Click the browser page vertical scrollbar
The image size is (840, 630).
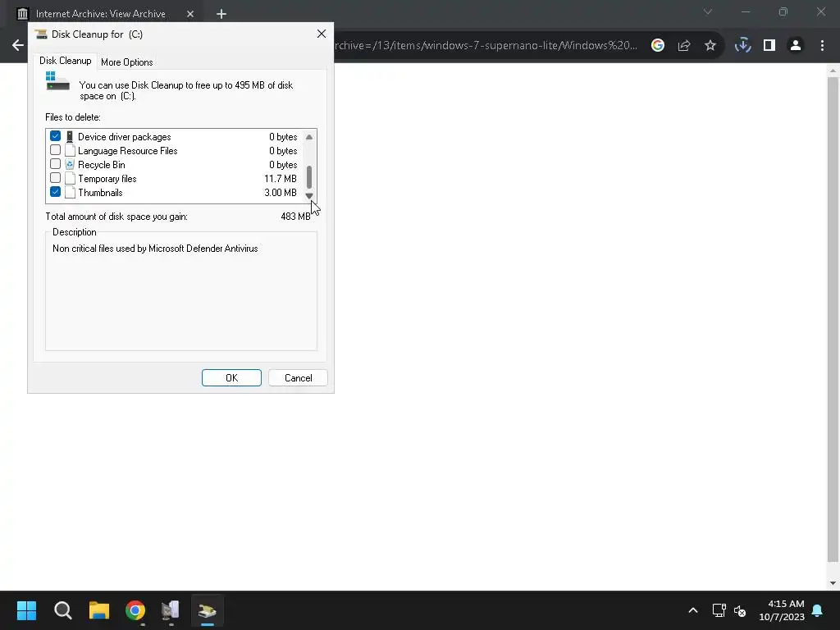[833, 320]
